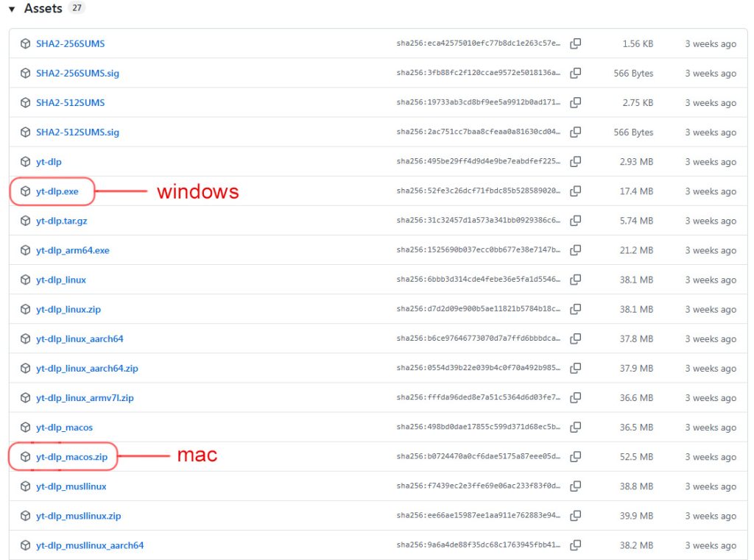The width and height of the screenshot is (754, 560).
Task: Copy the yt-dlp.tar.gz sha256 hash
Action: click(575, 221)
